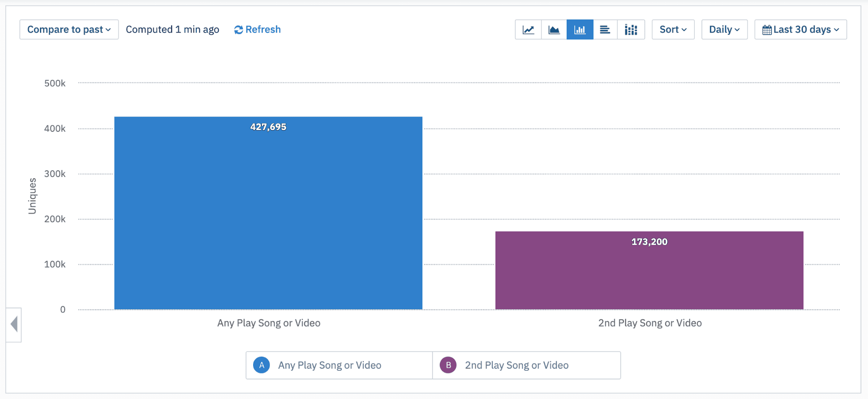Open the Sort dropdown
The width and height of the screenshot is (868, 399).
(673, 29)
